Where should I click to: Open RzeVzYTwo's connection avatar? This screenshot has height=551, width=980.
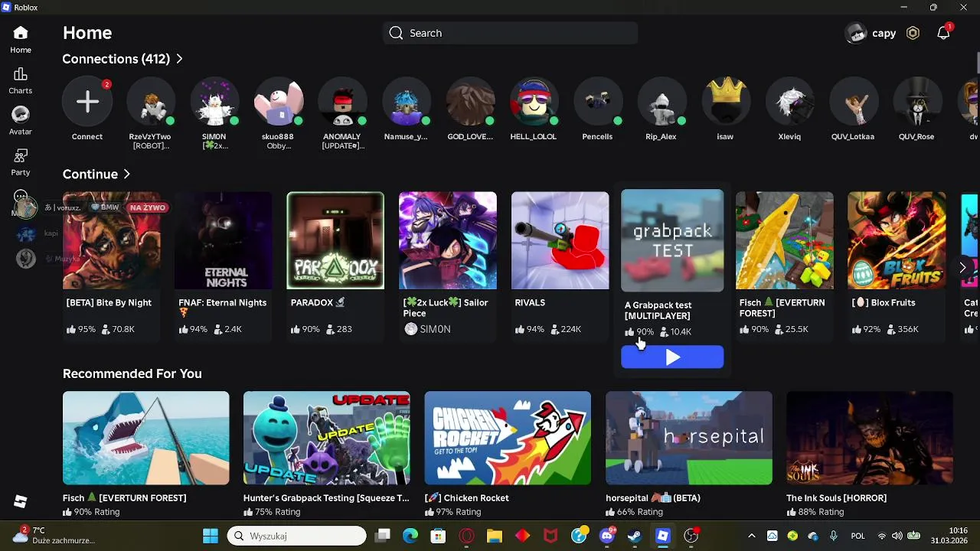[x=151, y=102]
